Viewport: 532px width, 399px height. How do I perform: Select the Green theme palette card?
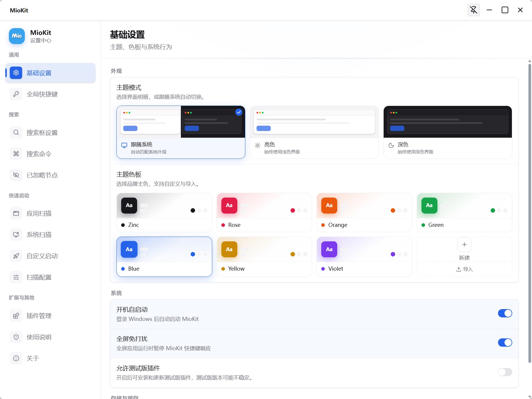[x=464, y=212]
